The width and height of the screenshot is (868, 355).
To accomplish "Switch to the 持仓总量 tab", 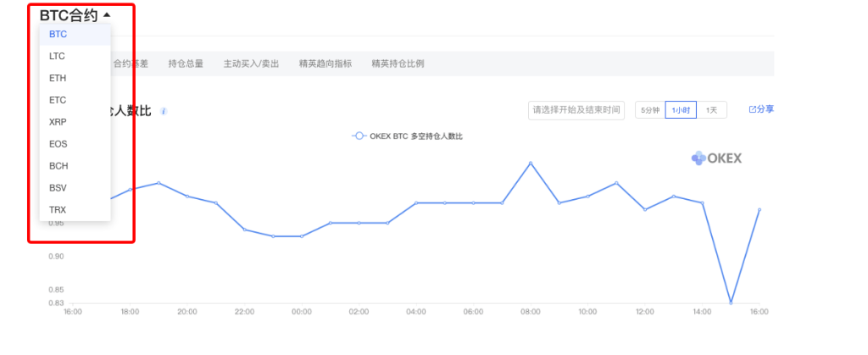I will click(186, 64).
